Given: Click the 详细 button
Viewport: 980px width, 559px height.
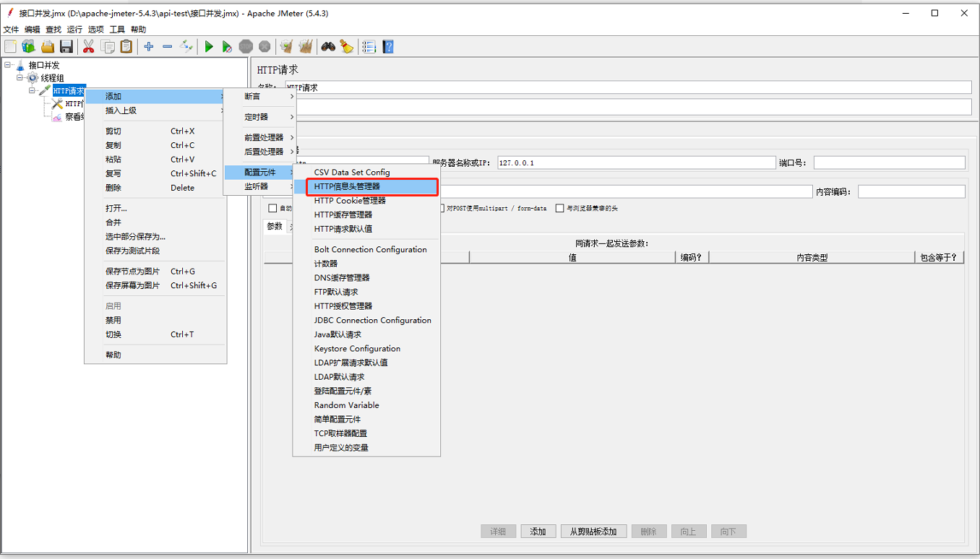Looking at the screenshot, I should click(498, 532).
